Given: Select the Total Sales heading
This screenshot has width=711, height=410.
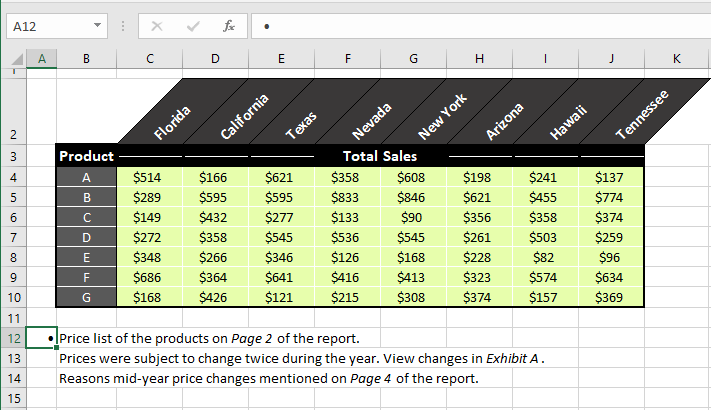Looking at the screenshot, I should coord(380,156).
